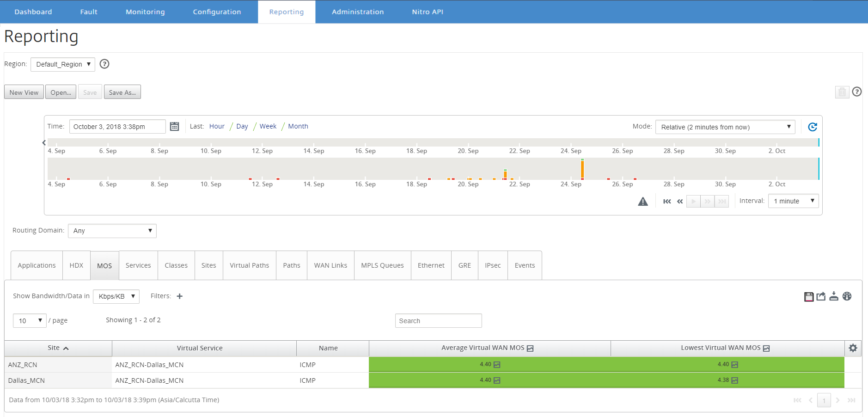Select the Routing Domain dropdown
The width and height of the screenshot is (868, 417).
[x=112, y=231]
